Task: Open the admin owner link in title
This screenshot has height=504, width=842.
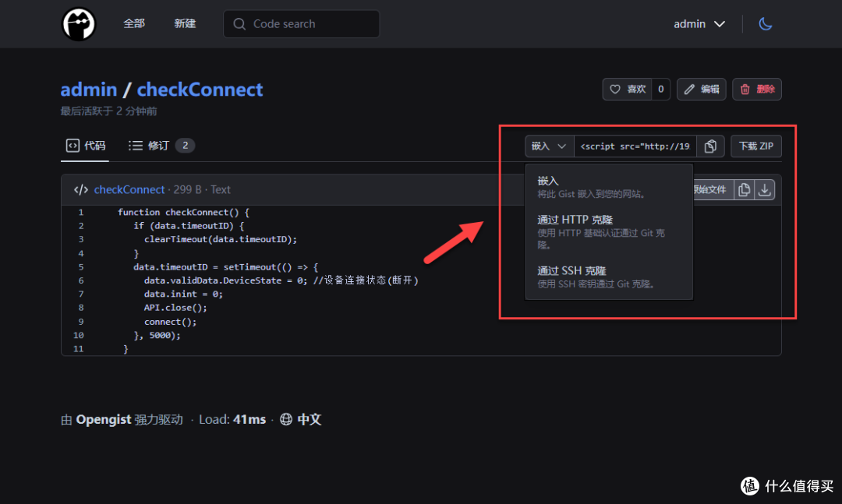Action: point(89,90)
